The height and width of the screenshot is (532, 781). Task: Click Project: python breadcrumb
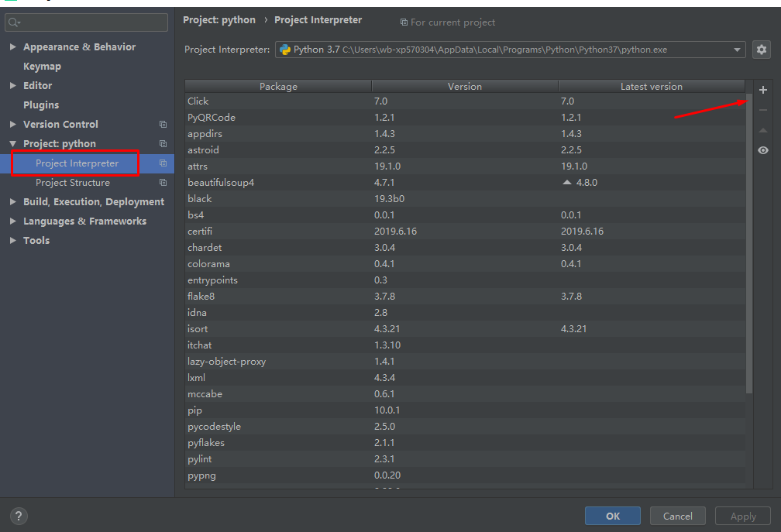click(x=219, y=20)
